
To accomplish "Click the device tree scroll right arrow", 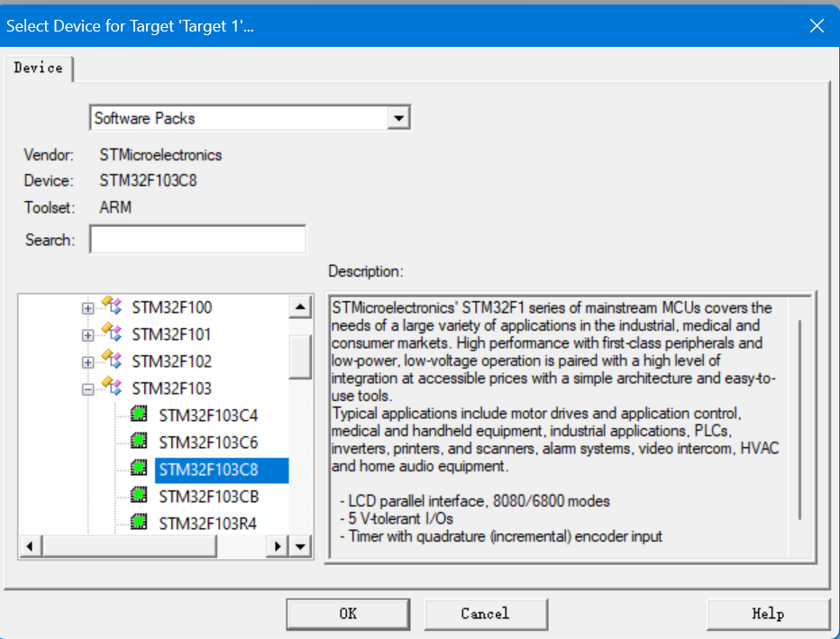I will (x=277, y=547).
